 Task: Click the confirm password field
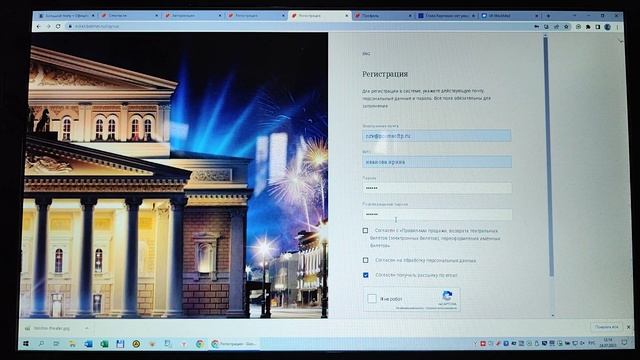coord(436,214)
